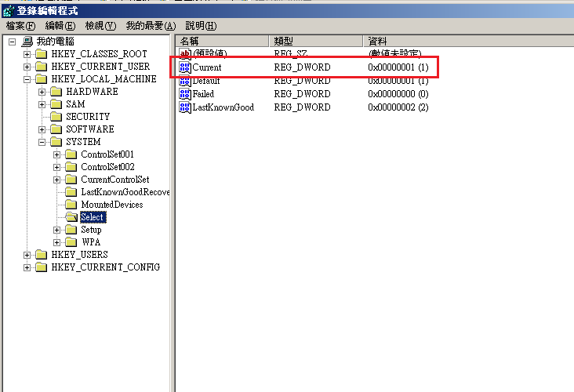This screenshot has height=392, width=574.
Task: Click the HKEY_LOCAL_MACHINE folder icon
Action: pos(41,79)
